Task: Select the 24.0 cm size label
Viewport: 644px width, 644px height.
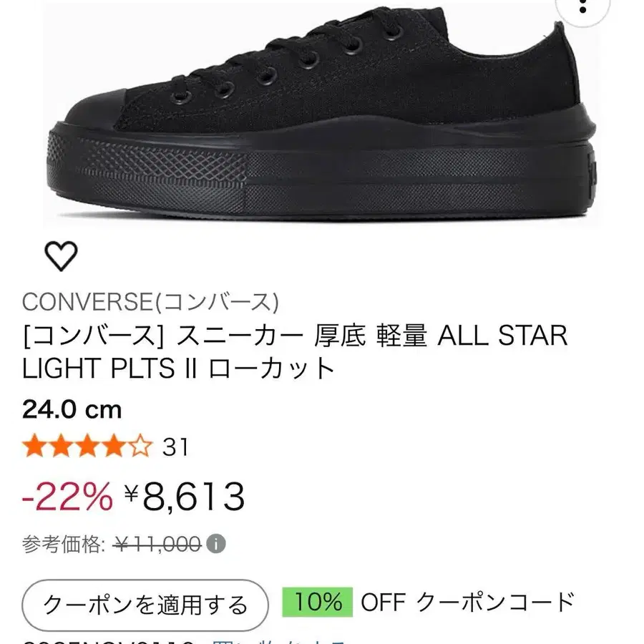Action: [x=72, y=410]
